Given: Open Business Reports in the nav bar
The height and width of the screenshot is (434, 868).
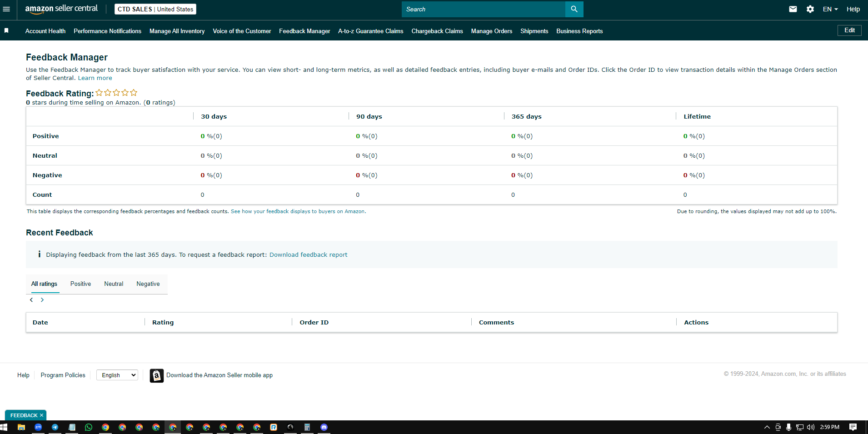Looking at the screenshot, I should [579, 31].
